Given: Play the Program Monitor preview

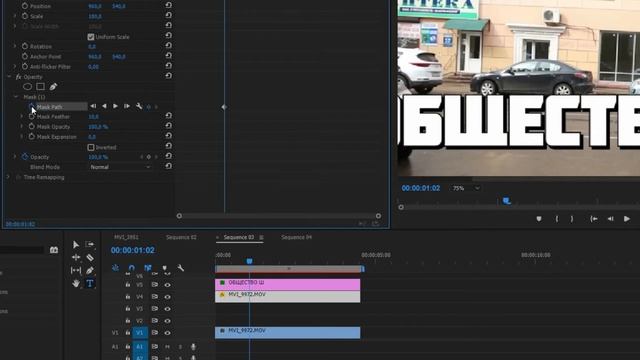Looking at the screenshot, I should 627,219.
